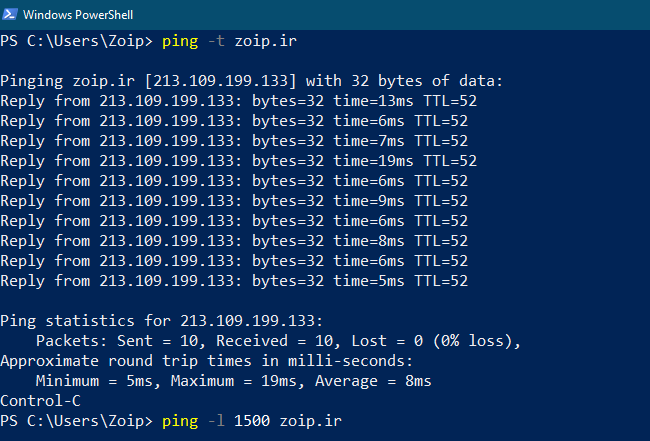Click the reply line showing time=19ms
The width and height of the screenshot is (650, 441).
tap(238, 161)
